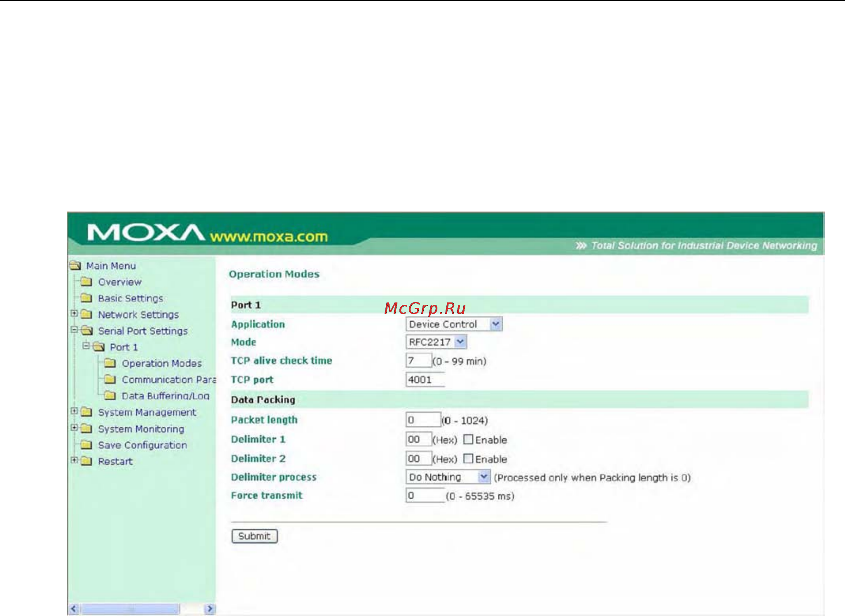Click the Port 1 open folder icon
Viewport: 845px width, 616px height.
[x=99, y=347]
